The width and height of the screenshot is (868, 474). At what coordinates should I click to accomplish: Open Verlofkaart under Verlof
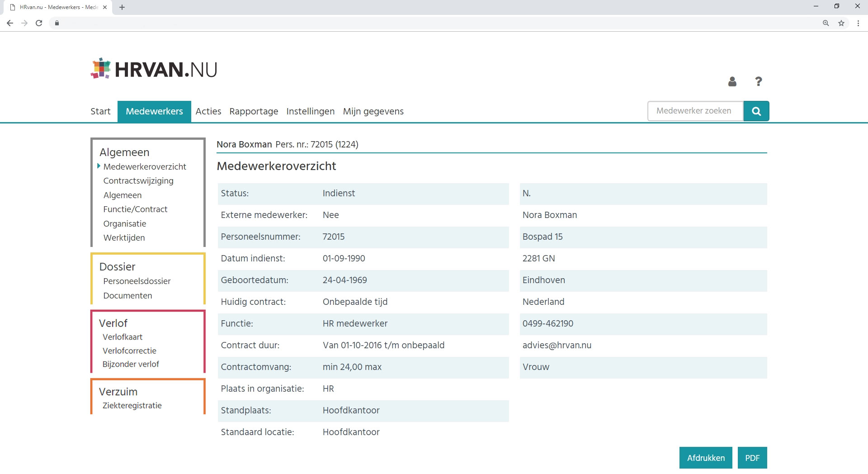[123, 337]
